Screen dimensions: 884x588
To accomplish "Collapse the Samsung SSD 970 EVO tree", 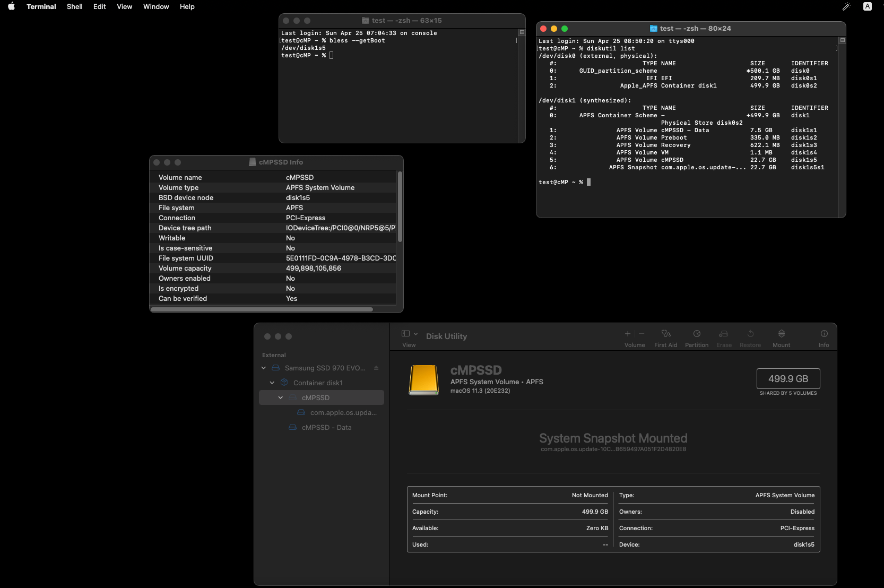I will pos(264,368).
